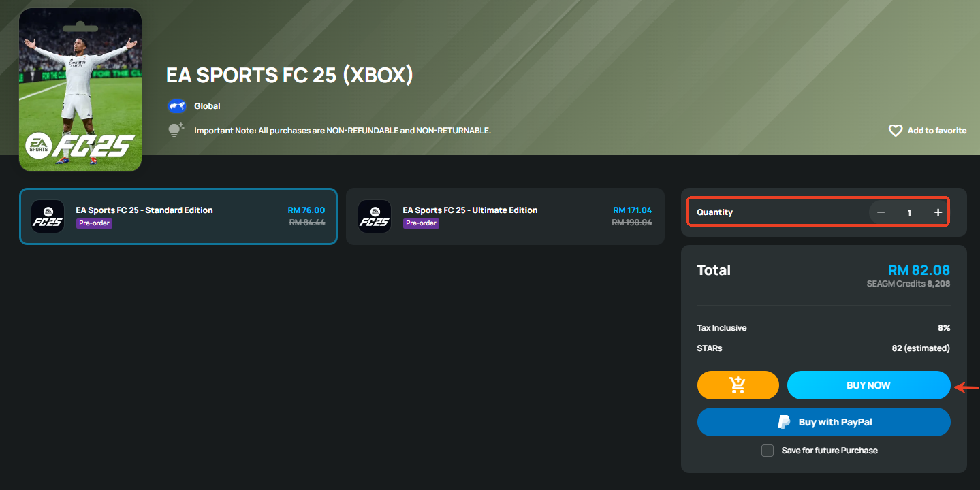The height and width of the screenshot is (490, 980).
Task: Click the 8% tax value
Action: click(x=944, y=328)
